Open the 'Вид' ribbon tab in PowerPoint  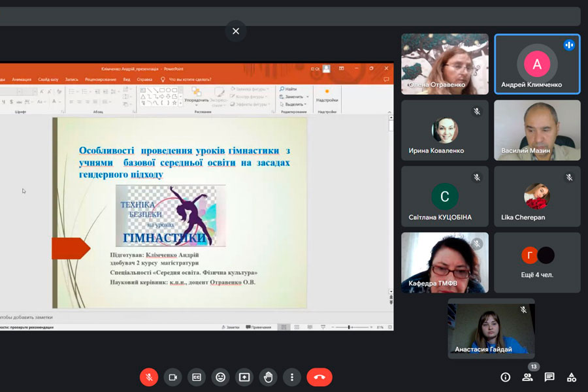[127, 80]
